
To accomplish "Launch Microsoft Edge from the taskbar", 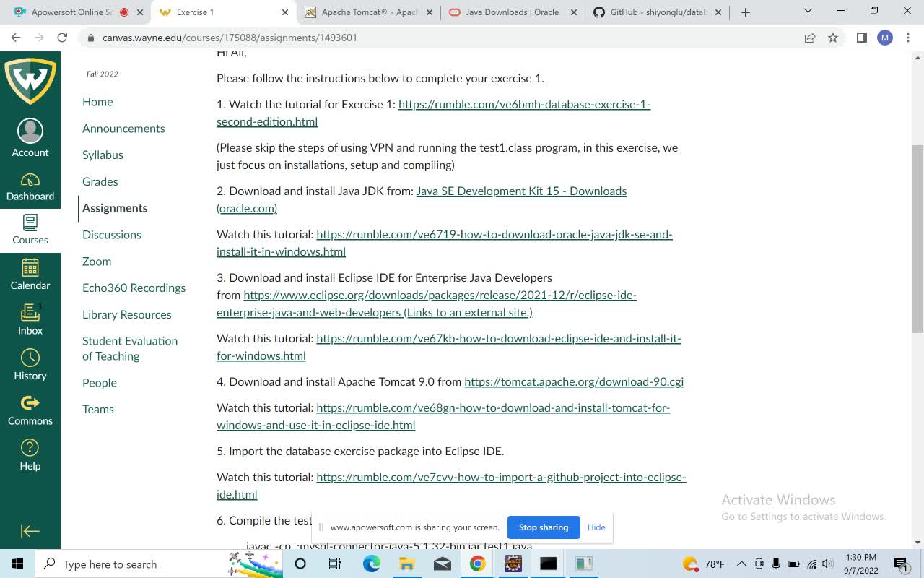I will click(x=371, y=564).
